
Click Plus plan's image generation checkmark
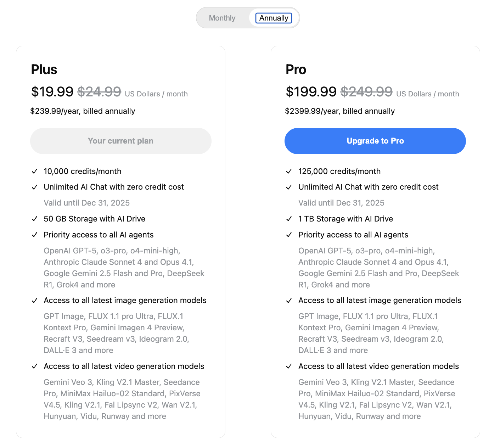34,301
